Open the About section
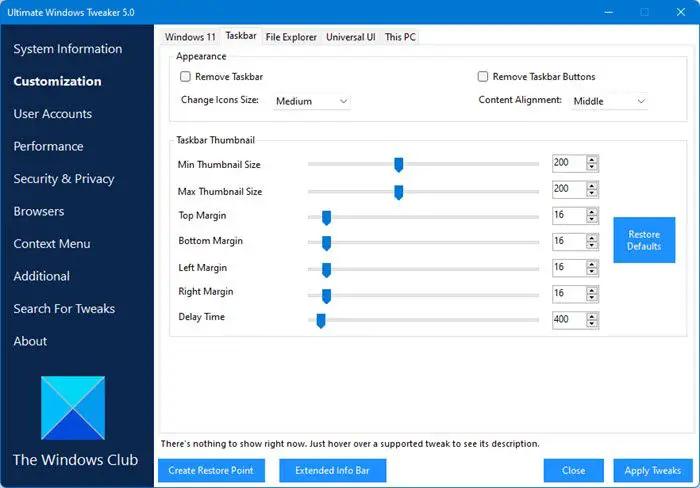Screen dimensions: 700x488 point(30,341)
